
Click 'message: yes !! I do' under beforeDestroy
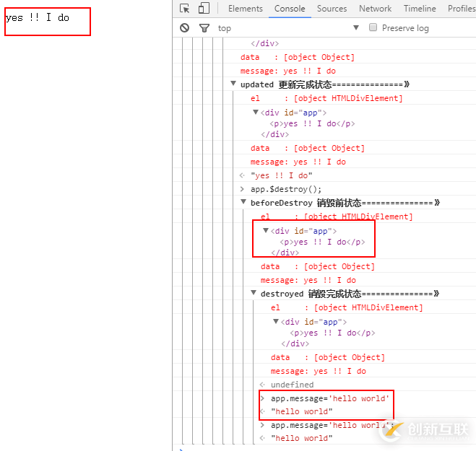308,280
